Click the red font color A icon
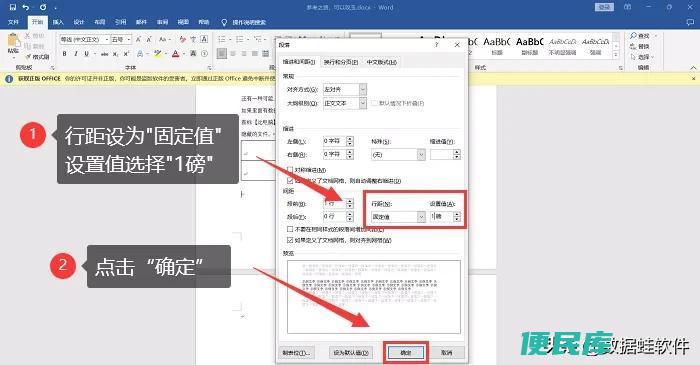 pos(175,54)
